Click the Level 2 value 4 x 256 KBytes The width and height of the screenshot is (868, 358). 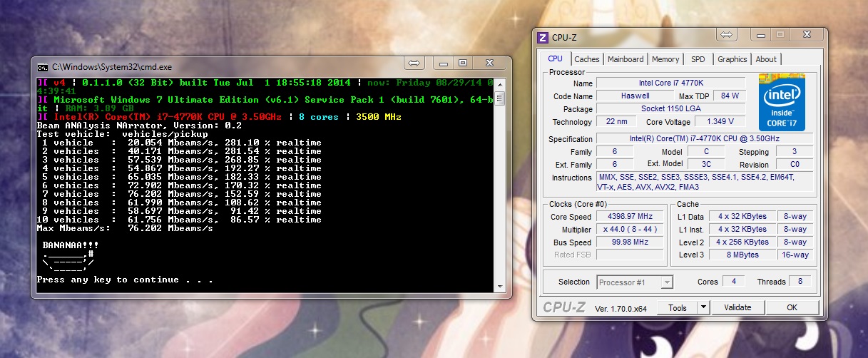pos(742,242)
